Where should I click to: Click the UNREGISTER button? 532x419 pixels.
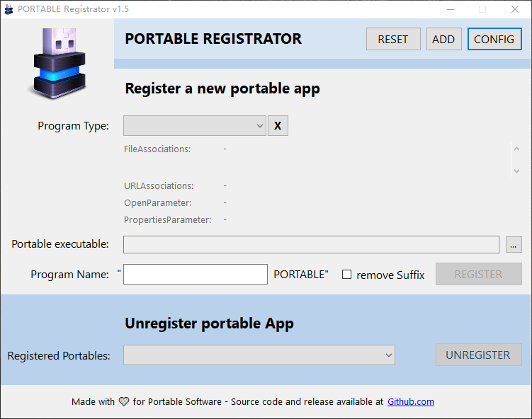click(478, 355)
